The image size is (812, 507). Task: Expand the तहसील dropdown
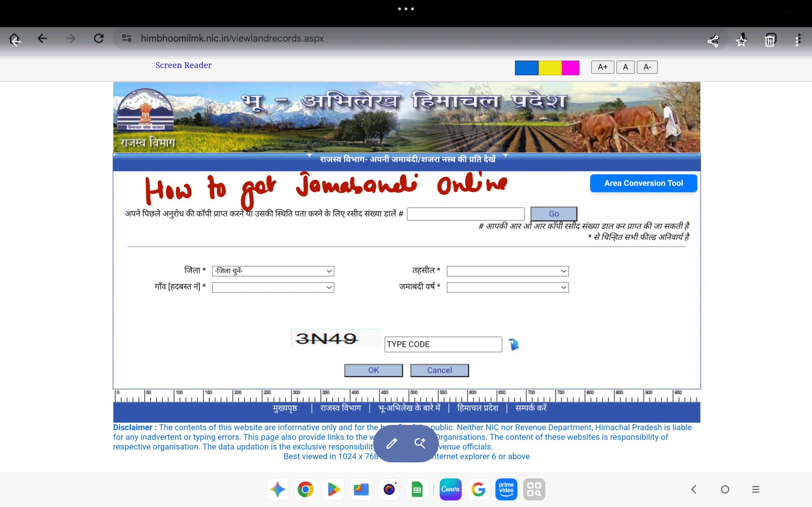(507, 271)
